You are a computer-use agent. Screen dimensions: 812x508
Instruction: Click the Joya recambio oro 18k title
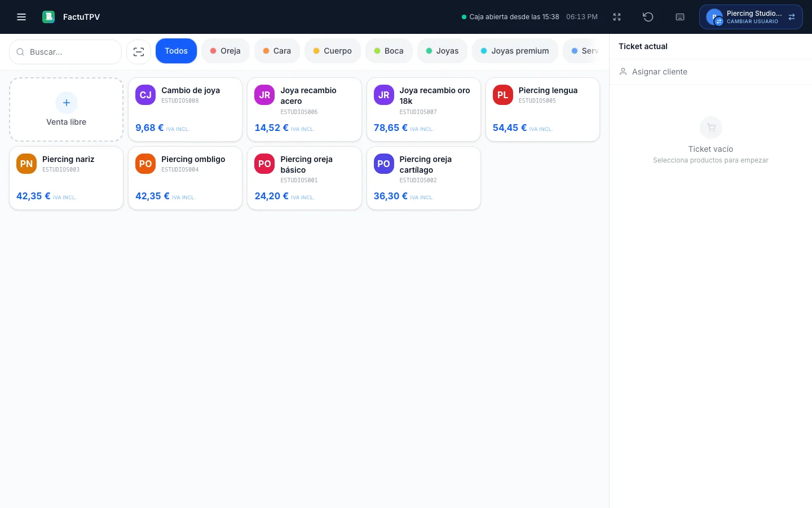[x=435, y=95]
